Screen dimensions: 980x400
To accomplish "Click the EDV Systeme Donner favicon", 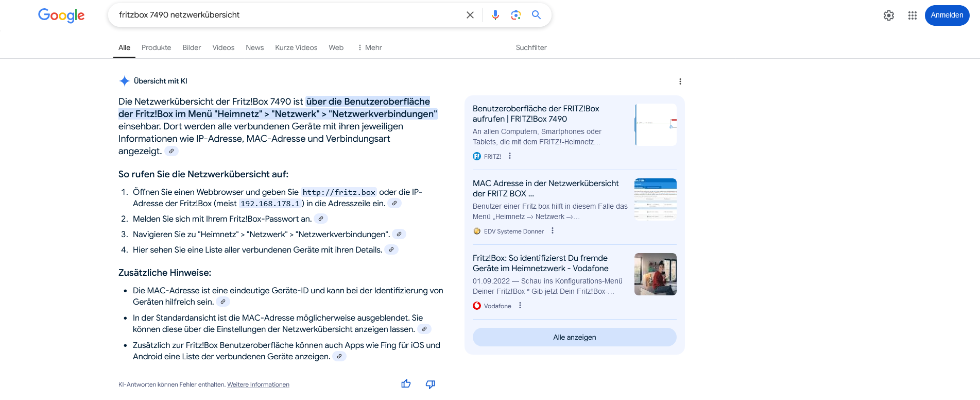I will point(477,231).
